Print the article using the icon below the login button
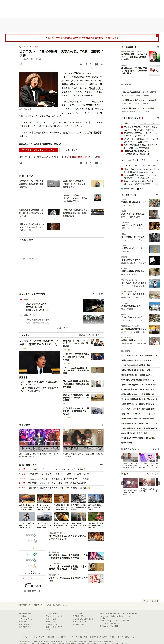 [x=21, y=163]
